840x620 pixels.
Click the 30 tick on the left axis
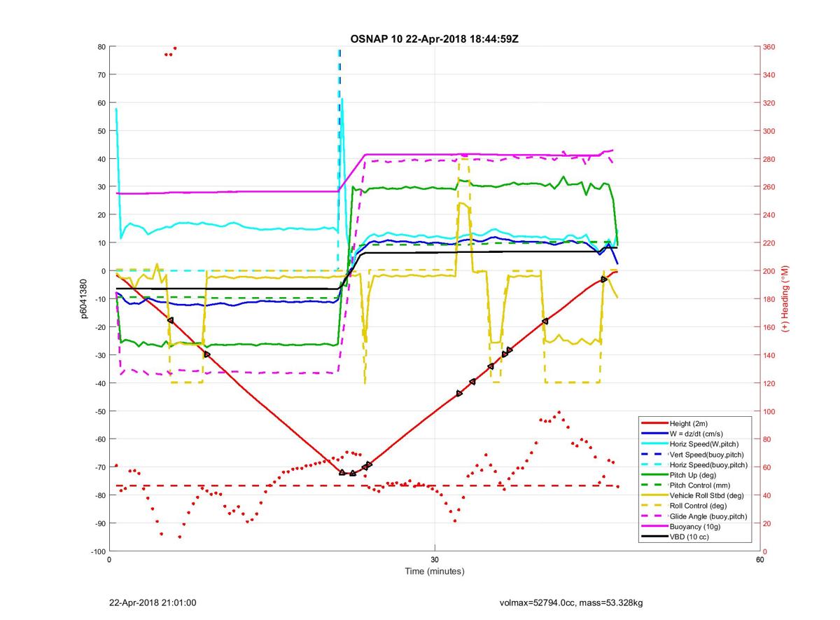101,187
